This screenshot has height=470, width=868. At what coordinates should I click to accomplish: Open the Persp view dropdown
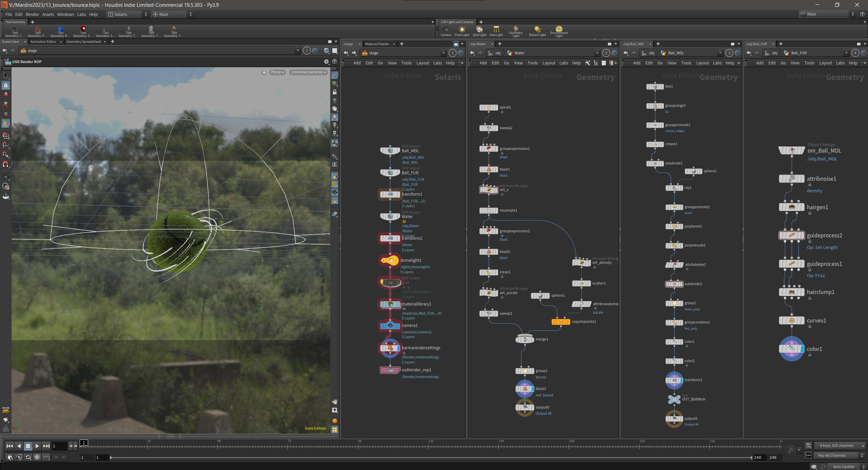pyautogui.click(x=277, y=72)
